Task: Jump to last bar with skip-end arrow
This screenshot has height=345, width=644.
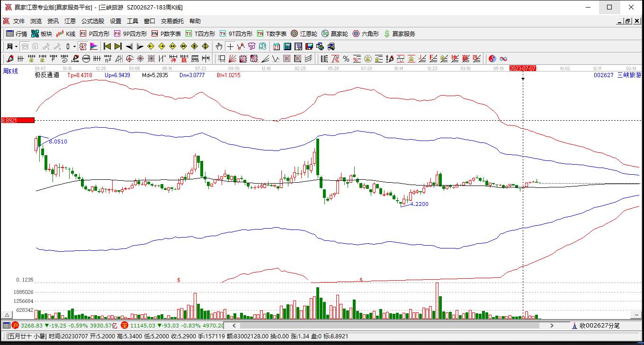Action: [118, 46]
